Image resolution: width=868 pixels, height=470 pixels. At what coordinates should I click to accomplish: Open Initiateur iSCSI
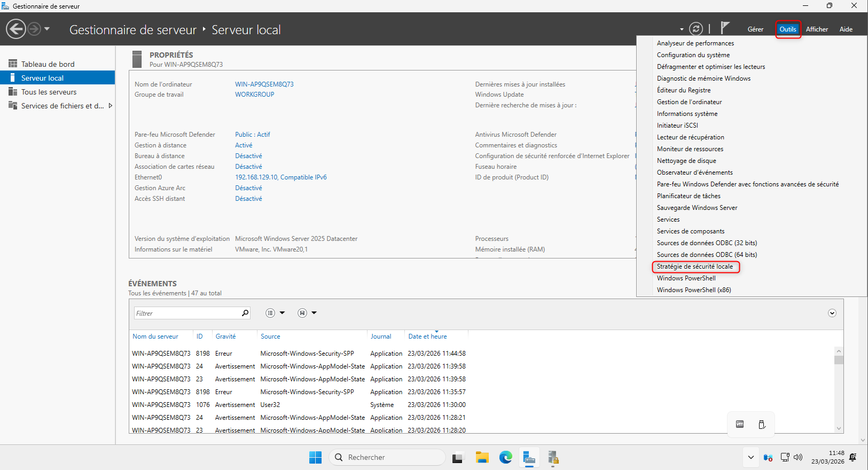677,126
